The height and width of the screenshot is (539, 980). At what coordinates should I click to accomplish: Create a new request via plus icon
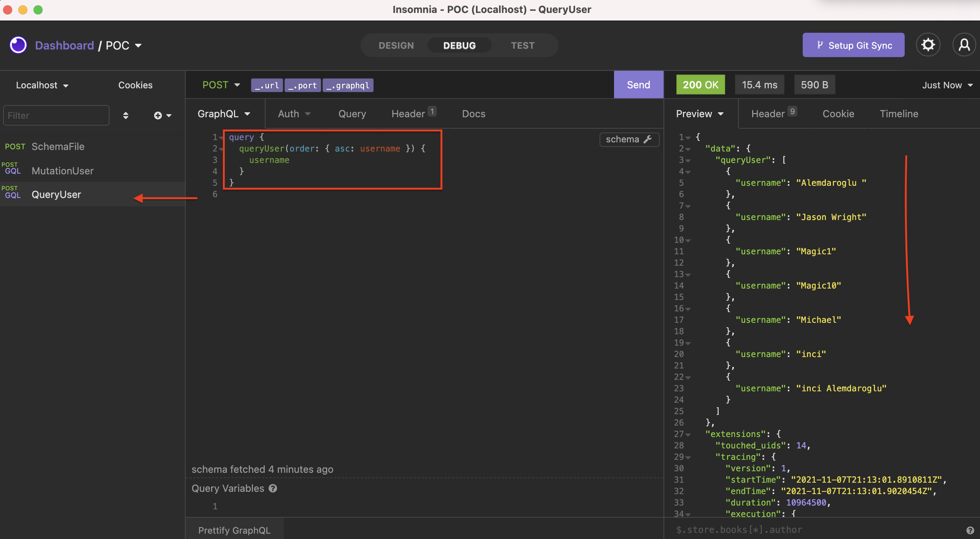158,115
